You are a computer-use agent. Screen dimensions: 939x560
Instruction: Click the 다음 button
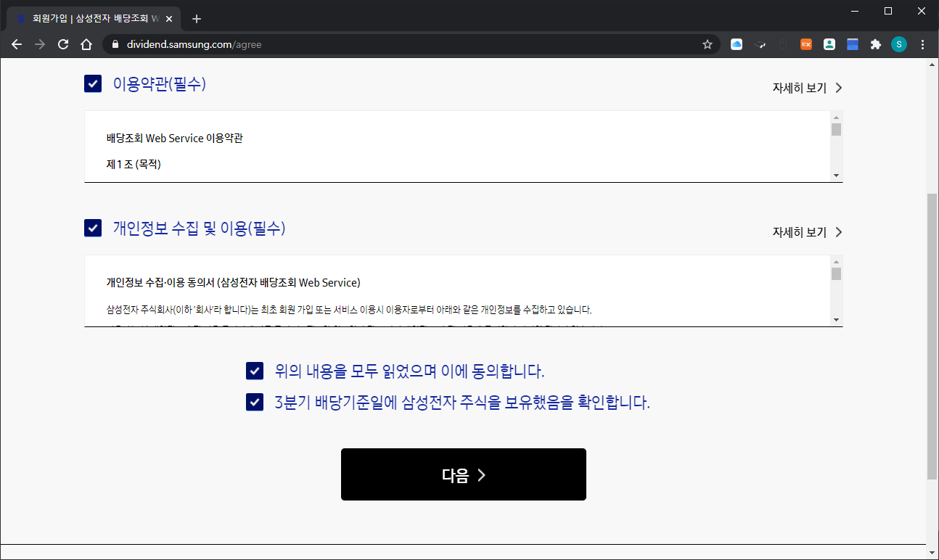tap(463, 474)
